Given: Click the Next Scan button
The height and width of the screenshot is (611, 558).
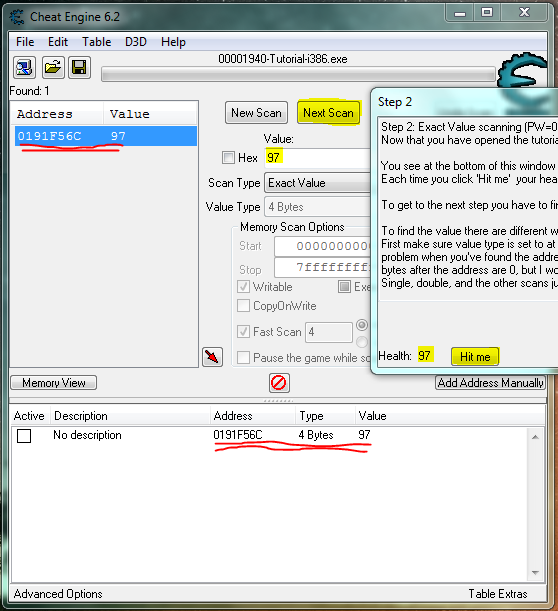Looking at the screenshot, I should [328, 113].
